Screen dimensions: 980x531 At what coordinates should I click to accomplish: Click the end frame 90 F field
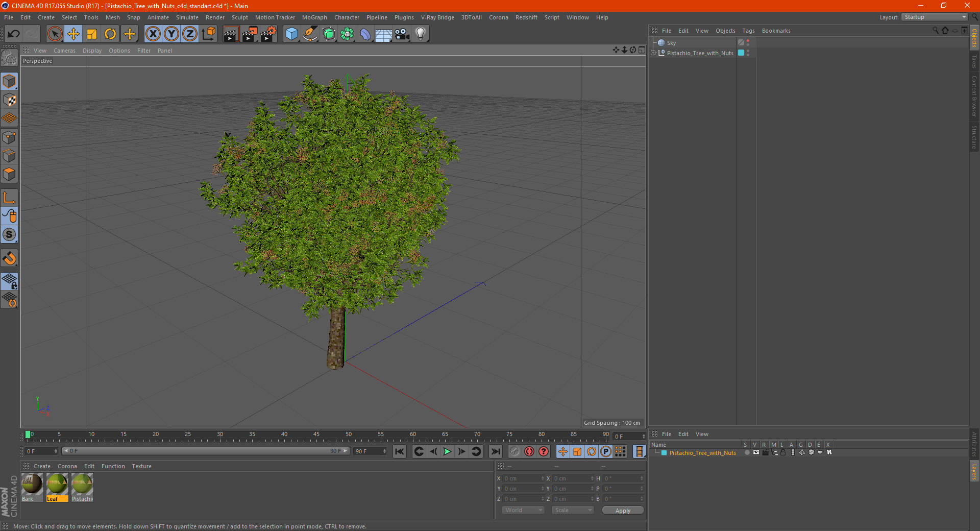click(x=370, y=451)
